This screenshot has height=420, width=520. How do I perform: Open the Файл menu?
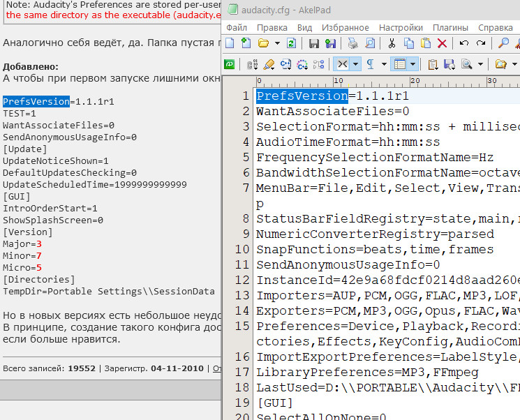tap(237, 27)
